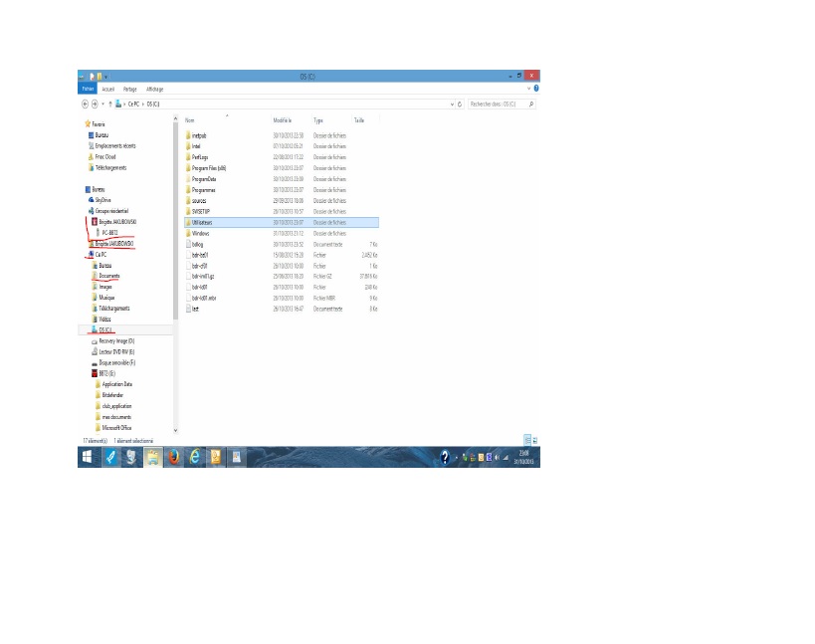Click OS (C:) in the address breadcrumb
Image resolution: width=815 pixels, height=644 pixels.
(153, 104)
